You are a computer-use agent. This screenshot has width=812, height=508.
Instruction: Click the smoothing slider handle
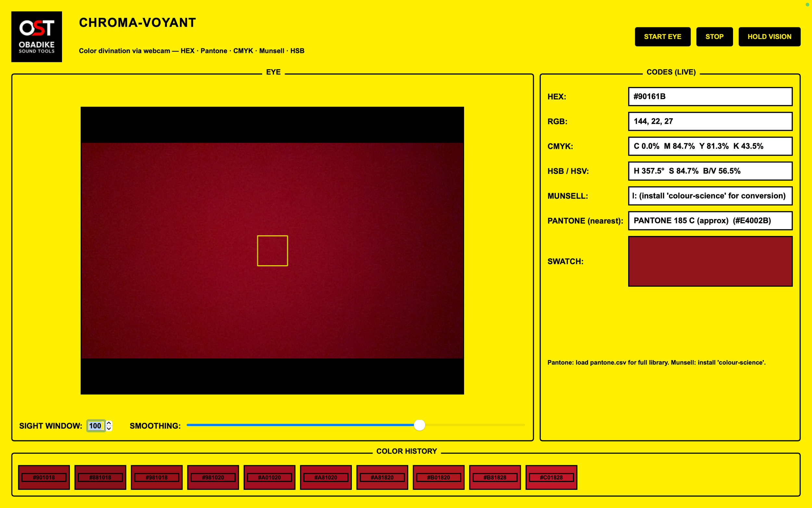pyautogui.click(x=419, y=425)
